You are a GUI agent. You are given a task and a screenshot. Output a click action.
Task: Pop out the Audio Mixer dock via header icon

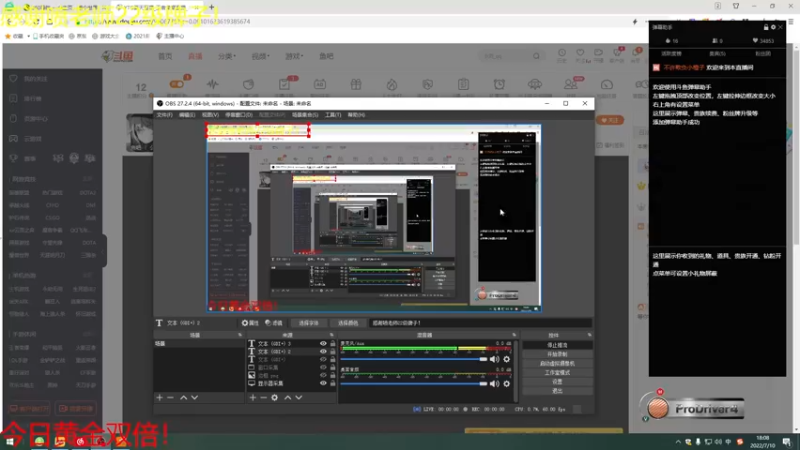point(514,335)
